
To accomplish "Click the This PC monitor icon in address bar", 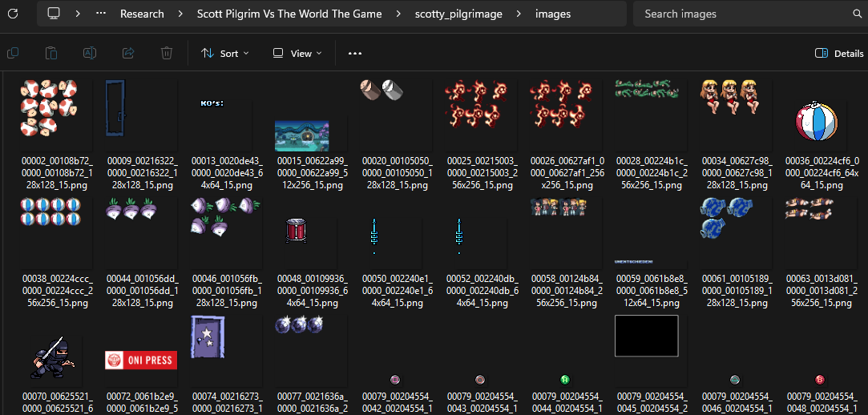I will 54,14.
